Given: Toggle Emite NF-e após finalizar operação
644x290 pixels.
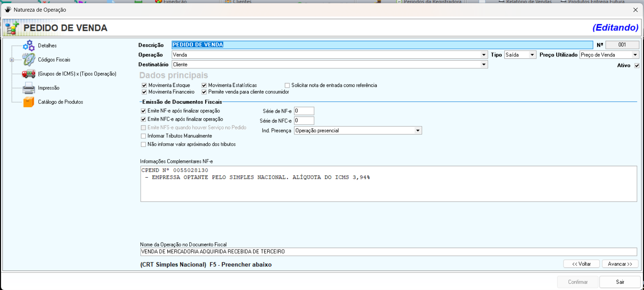Looking at the screenshot, I should pyautogui.click(x=144, y=111).
